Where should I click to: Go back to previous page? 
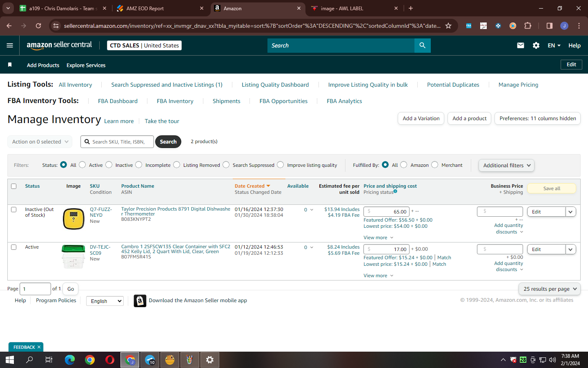(9, 26)
